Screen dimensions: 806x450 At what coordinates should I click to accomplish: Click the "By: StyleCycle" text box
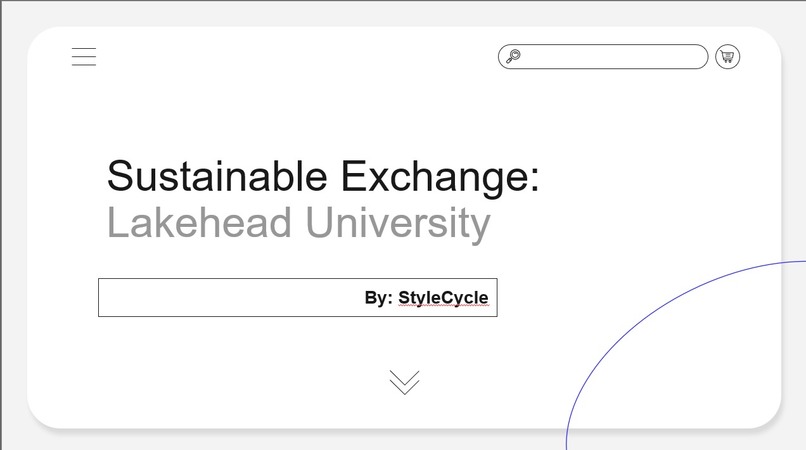point(298,297)
